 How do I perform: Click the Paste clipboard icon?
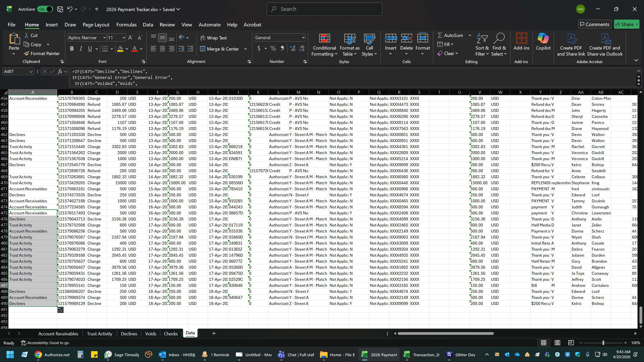14,39
